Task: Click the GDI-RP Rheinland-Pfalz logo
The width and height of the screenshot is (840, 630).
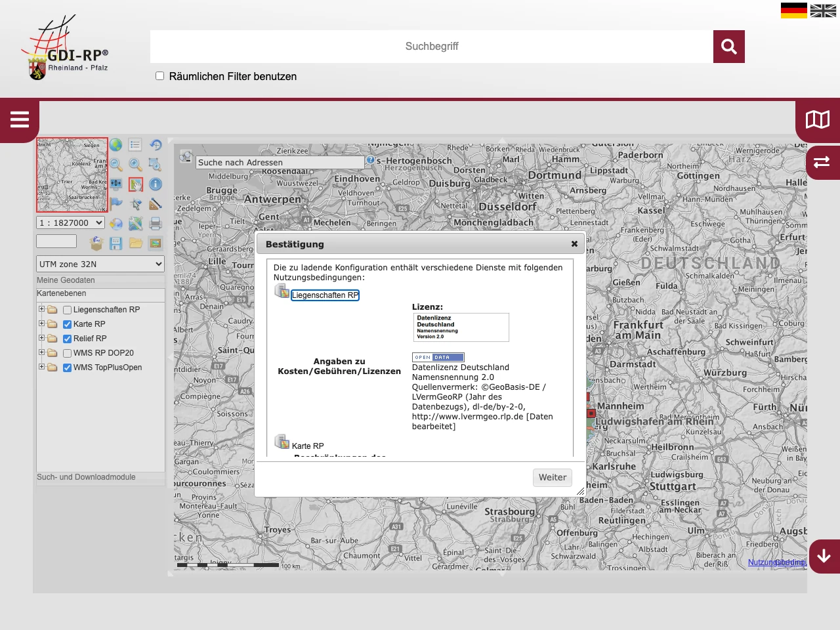Action: (65, 48)
